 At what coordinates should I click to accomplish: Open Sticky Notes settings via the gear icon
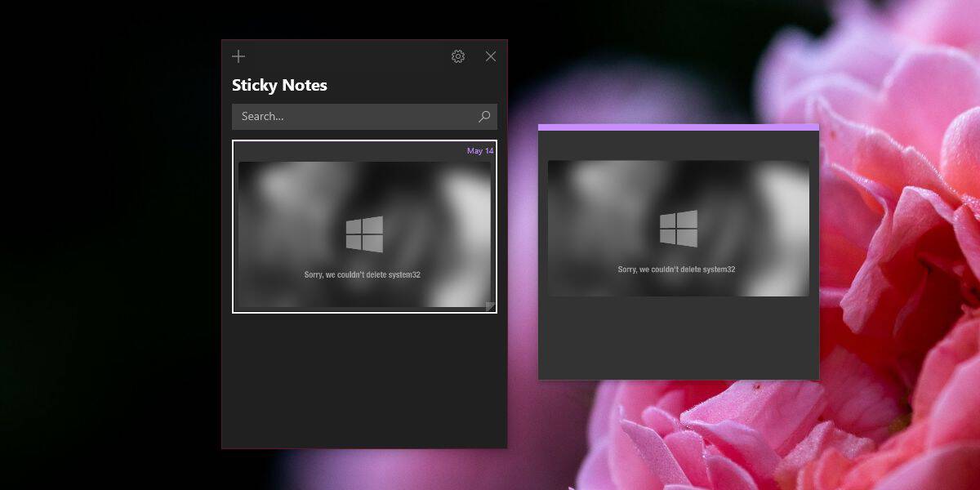(458, 56)
